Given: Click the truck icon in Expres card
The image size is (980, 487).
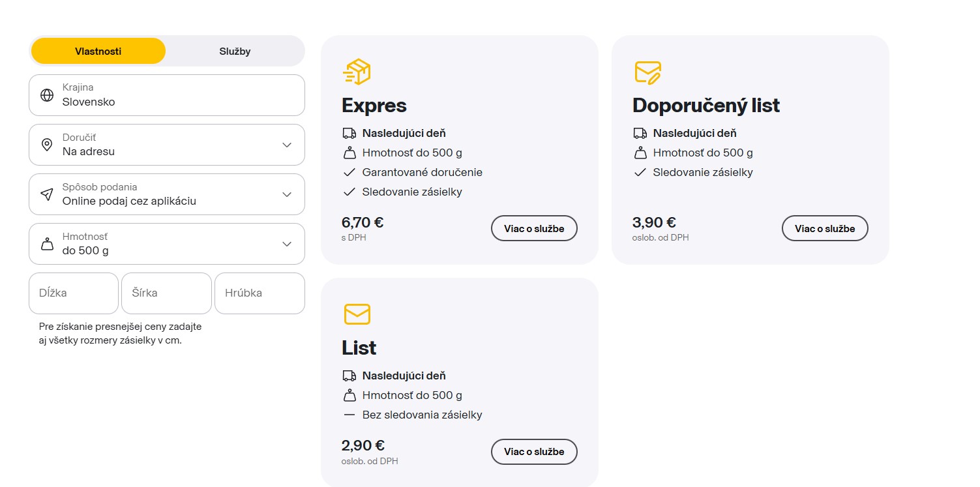Looking at the screenshot, I should coord(349,133).
